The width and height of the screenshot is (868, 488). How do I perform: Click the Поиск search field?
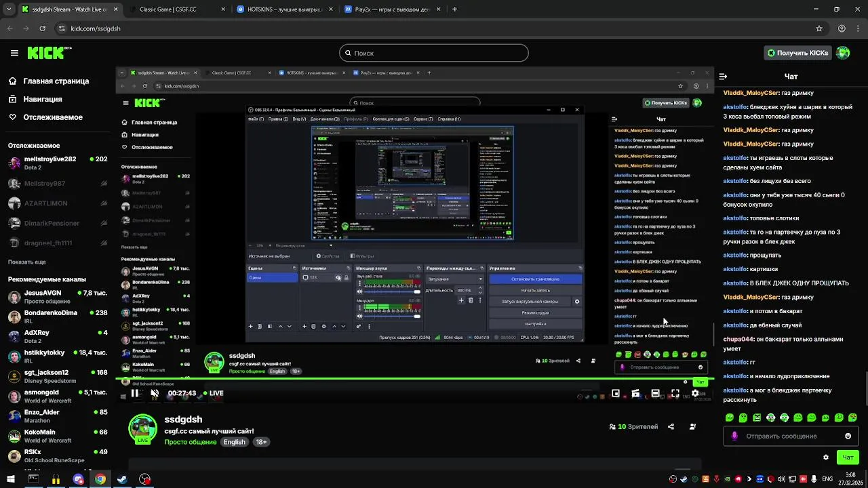(x=434, y=53)
